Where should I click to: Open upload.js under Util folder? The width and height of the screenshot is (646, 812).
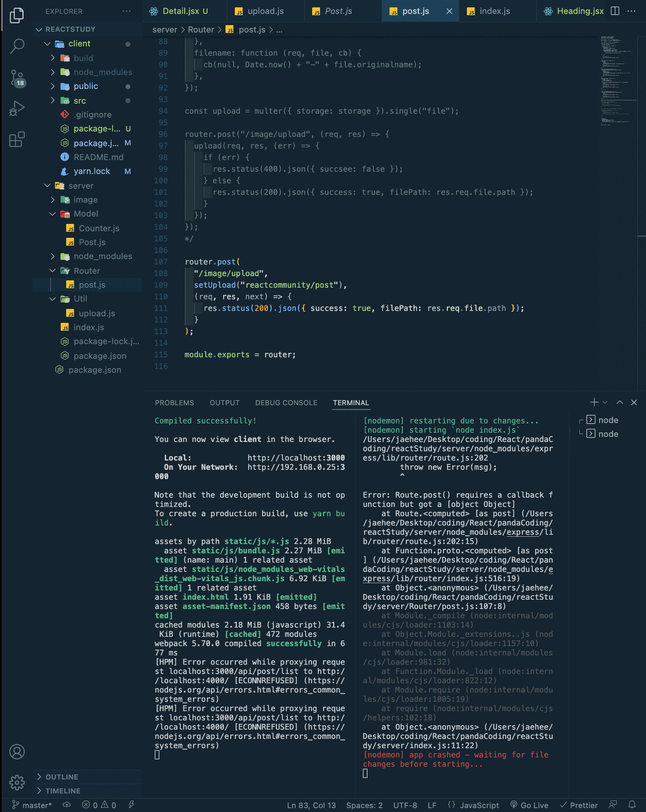coord(87,313)
